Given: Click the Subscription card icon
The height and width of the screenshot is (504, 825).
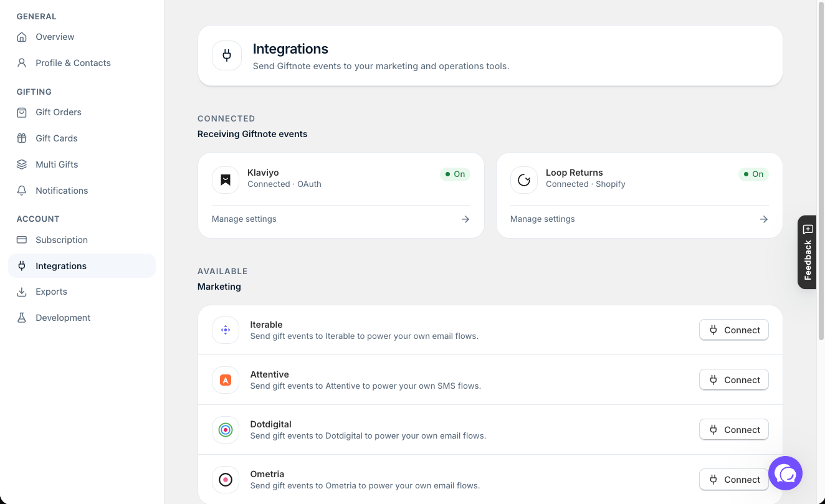Looking at the screenshot, I should point(22,240).
